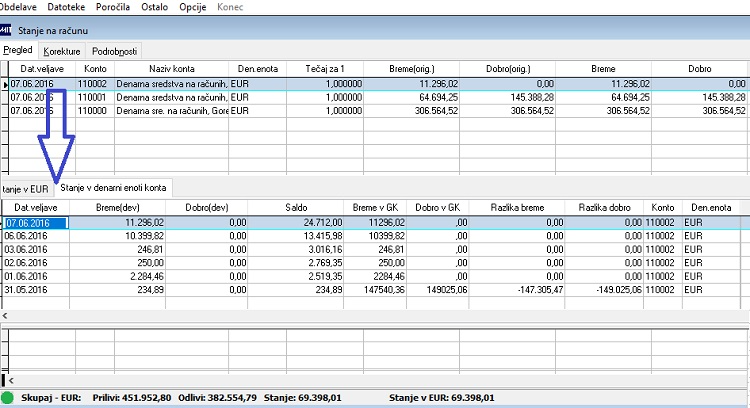The width and height of the screenshot is (750, 408).
Task: Select the 06.06.2016 row in lower grid
Action: point(371,236)
